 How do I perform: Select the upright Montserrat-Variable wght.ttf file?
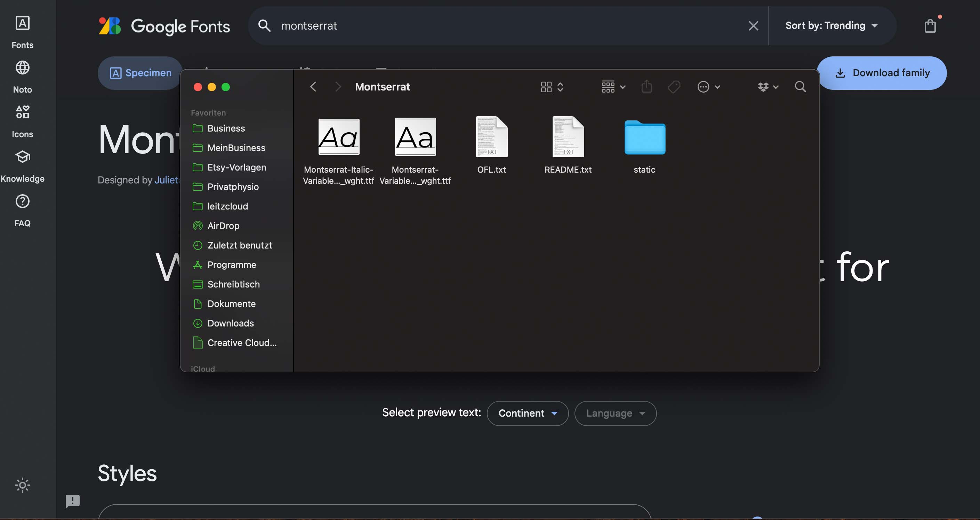tap(415, 151)
